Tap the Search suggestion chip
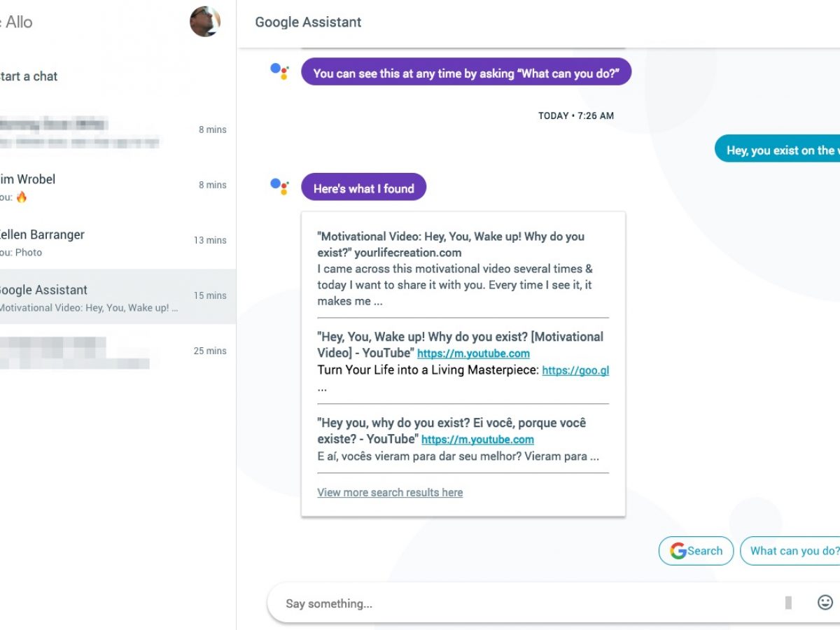 point(696,551)
